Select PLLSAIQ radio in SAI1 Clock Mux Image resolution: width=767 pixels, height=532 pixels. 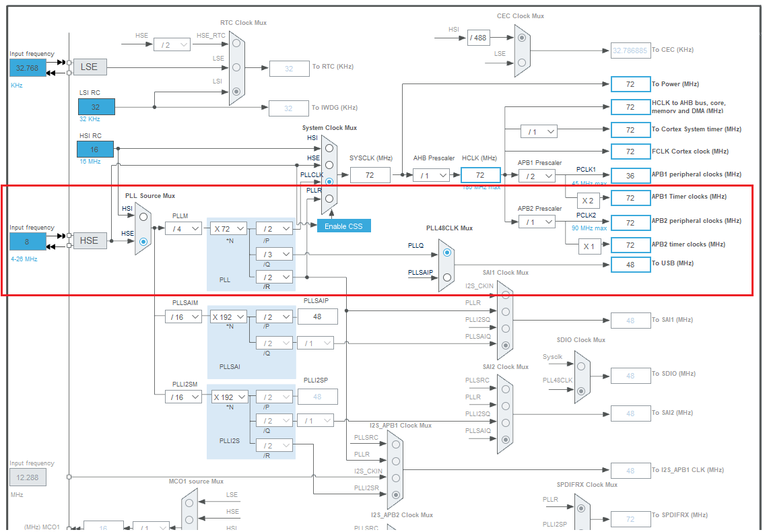(x=505, y=345)
